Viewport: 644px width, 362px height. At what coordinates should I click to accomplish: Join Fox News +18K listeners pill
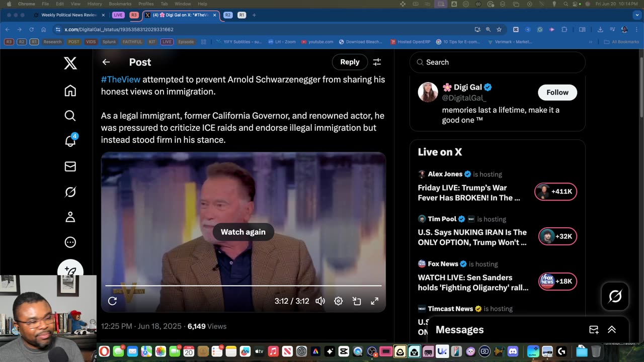[x=557, y=281]
